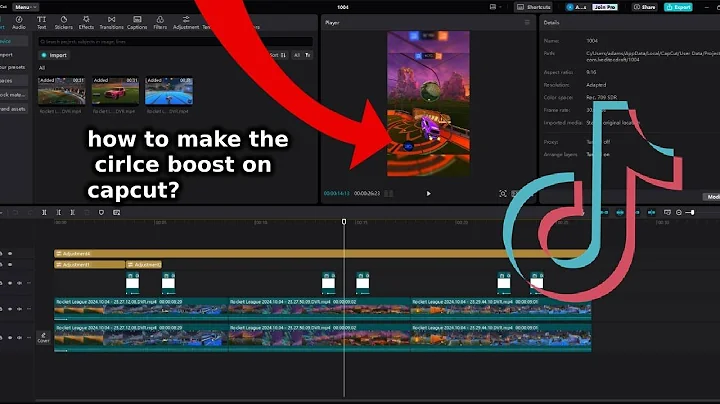Image resolution: width=720 pixels, height=404 pixels.
Task: Open more options on overlay clips track
Action: [28, 283]
